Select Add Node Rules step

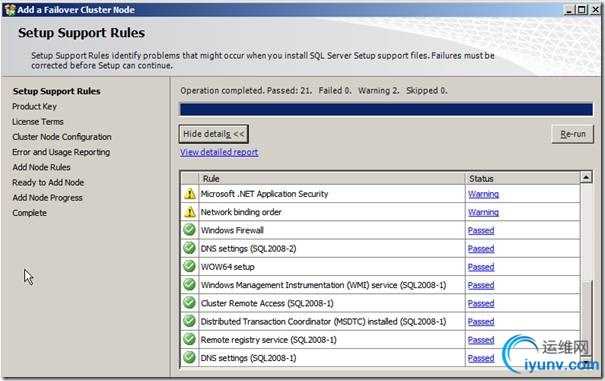point(41,167)
